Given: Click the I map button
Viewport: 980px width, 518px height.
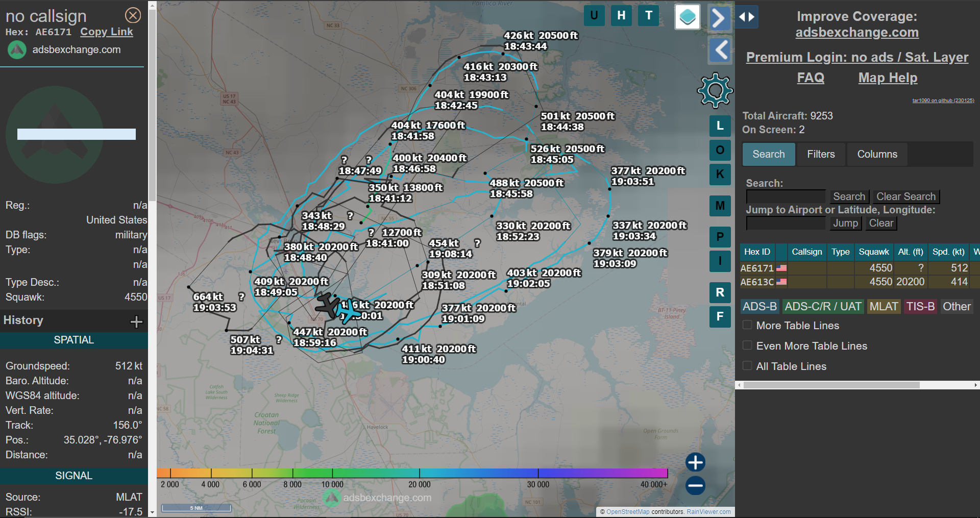Looking at the screenshot, I should click(x=720, y=261).
